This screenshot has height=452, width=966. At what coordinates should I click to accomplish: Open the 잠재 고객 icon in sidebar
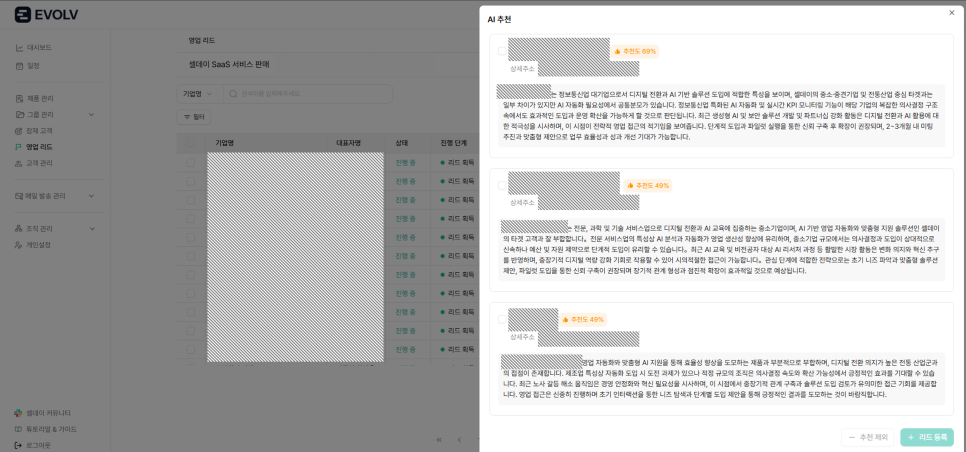[19, 131]
